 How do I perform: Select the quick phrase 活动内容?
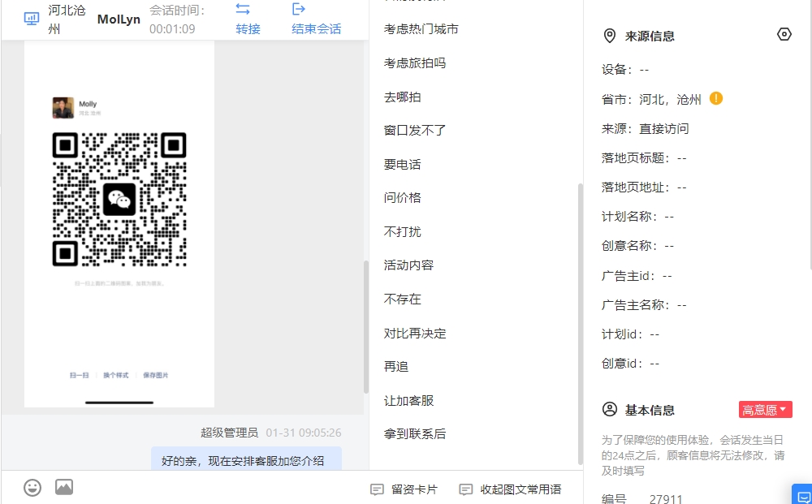[x=408, y=265]
